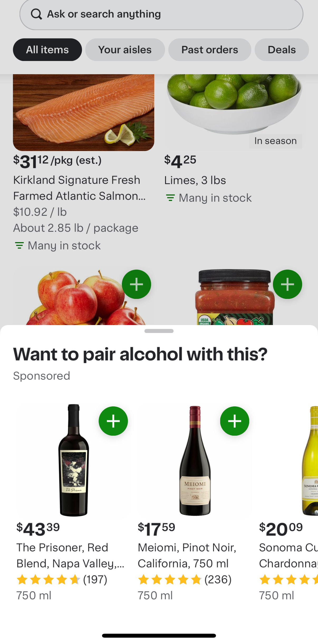Tap The Prisoner wine star rating
Viewport: 318px width, 644px height.
pos(48,580)
